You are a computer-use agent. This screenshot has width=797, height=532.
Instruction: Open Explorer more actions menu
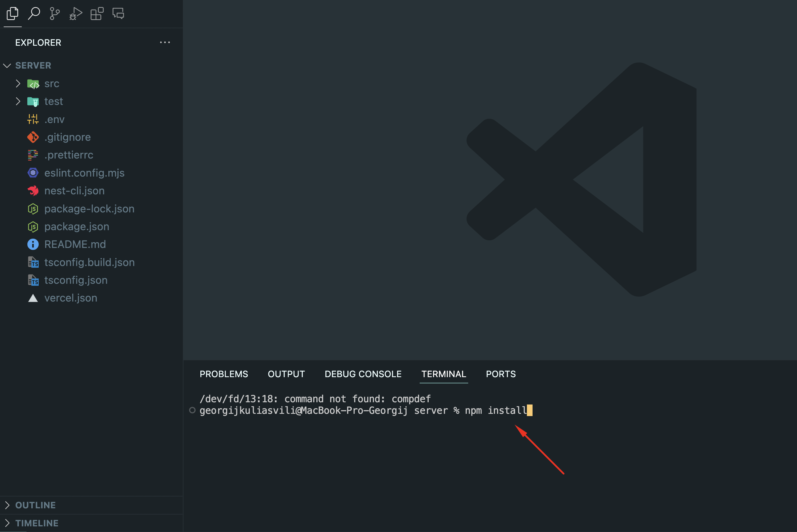tap(165, 42)
